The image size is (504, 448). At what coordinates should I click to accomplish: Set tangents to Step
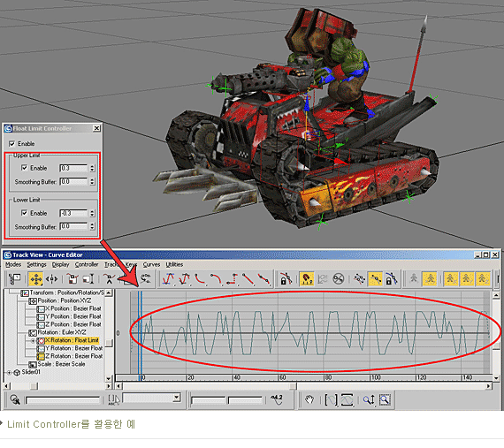[232, 278]
